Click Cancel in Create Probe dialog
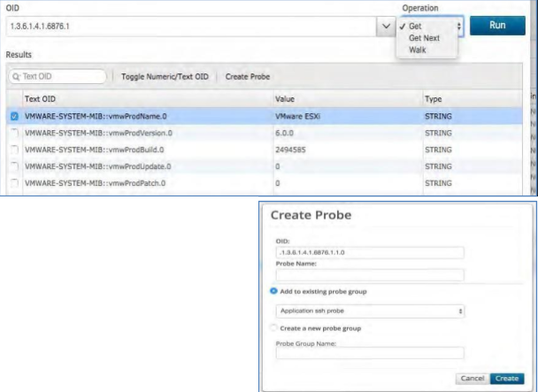538x392 pixels. pyautogui.click(x=473, y=379)
